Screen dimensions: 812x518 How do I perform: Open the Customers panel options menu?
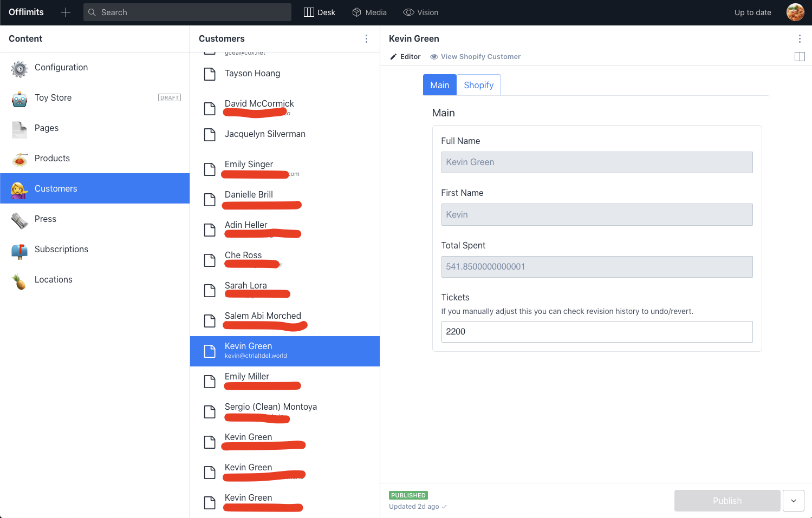click(x=366, y=38)
